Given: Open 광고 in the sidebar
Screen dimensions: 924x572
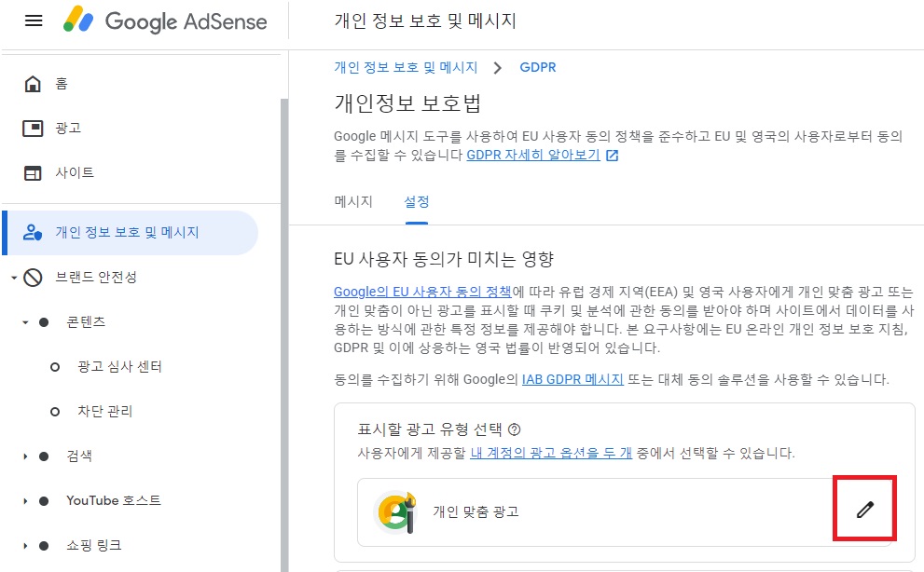Looking at the screenshot, I should click(68, 128).
